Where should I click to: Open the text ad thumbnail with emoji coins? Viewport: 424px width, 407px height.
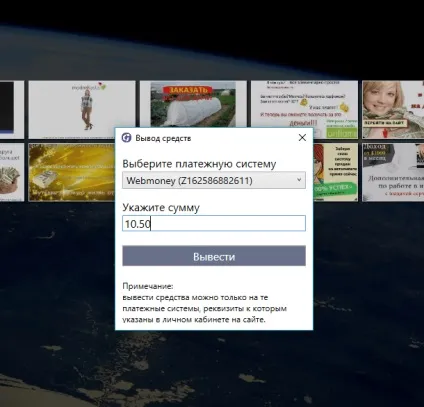click(304, 110)
